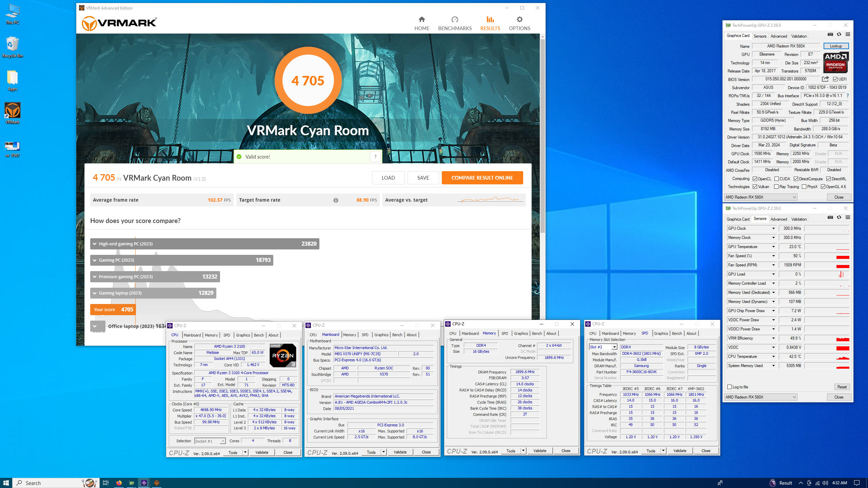Click the Office laptop (2023) row arrow

click(95, 326)
